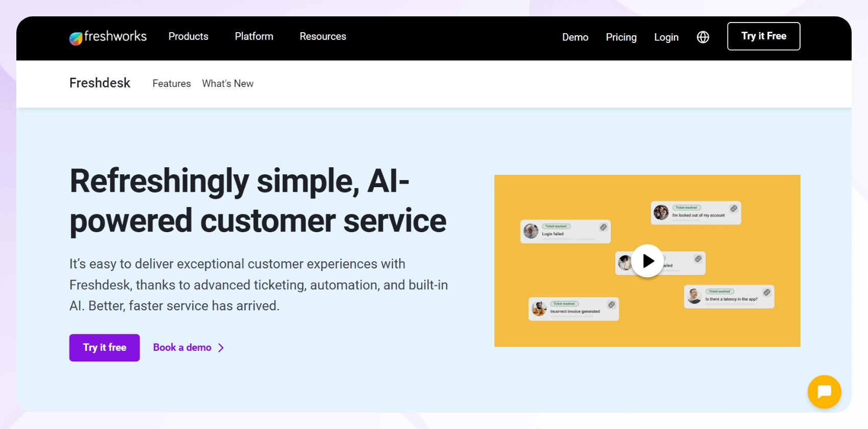This screenshot has height=429, width=868.
Task: Click the Login link
Action: (666, 37)
